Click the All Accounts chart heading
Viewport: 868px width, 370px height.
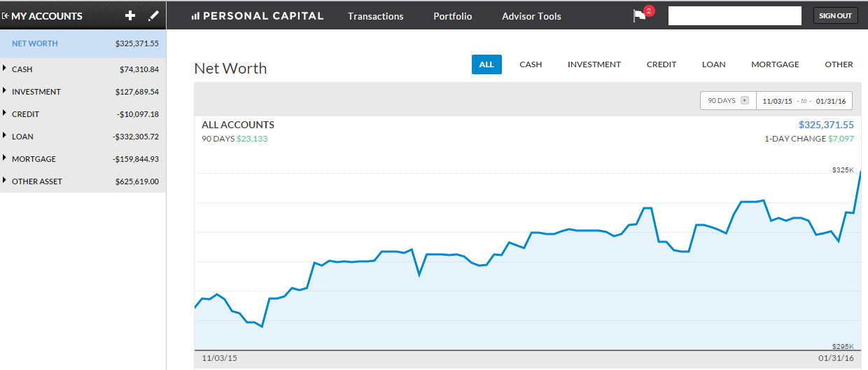coord(238,125)
